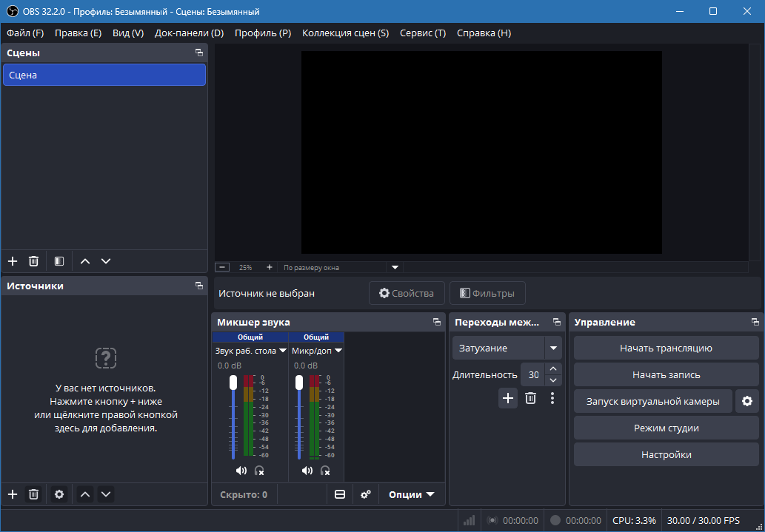Select the Сцена item in scenes list
The height and width of the screenshot is (532, 765).
click(x=104, y=75)
